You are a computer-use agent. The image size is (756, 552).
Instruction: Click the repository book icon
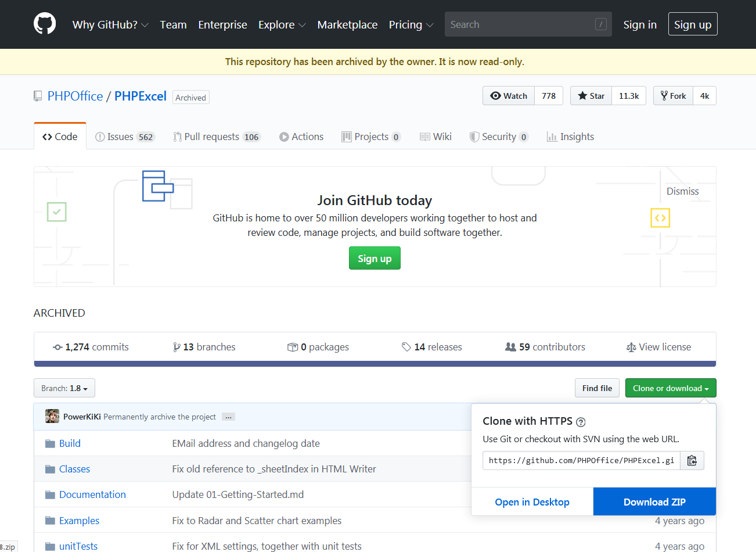[38, 96]
